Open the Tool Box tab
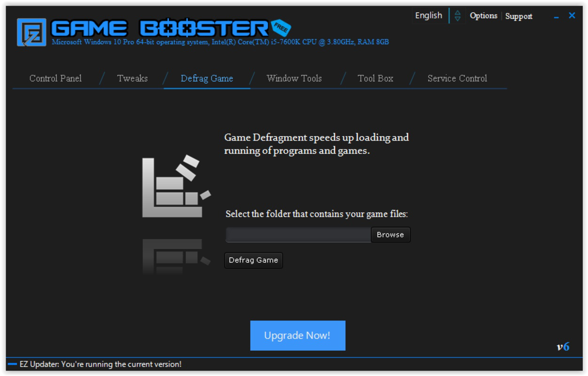The width and height of the screenshot is (588, 376). [x=376, y=78]
